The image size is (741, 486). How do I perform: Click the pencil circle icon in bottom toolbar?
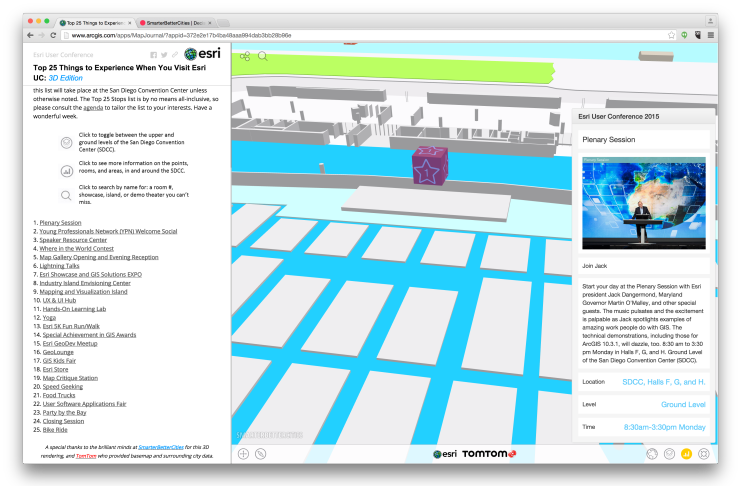260,454
